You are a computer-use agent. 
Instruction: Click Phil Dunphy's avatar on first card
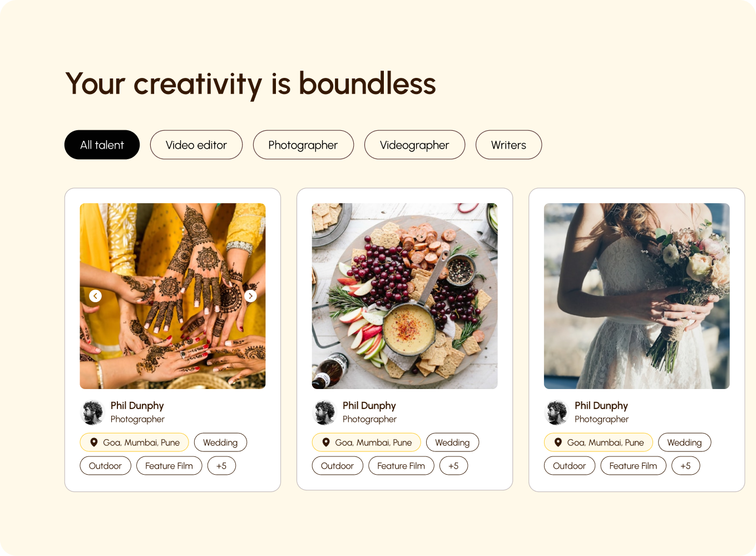coord(93,412)
